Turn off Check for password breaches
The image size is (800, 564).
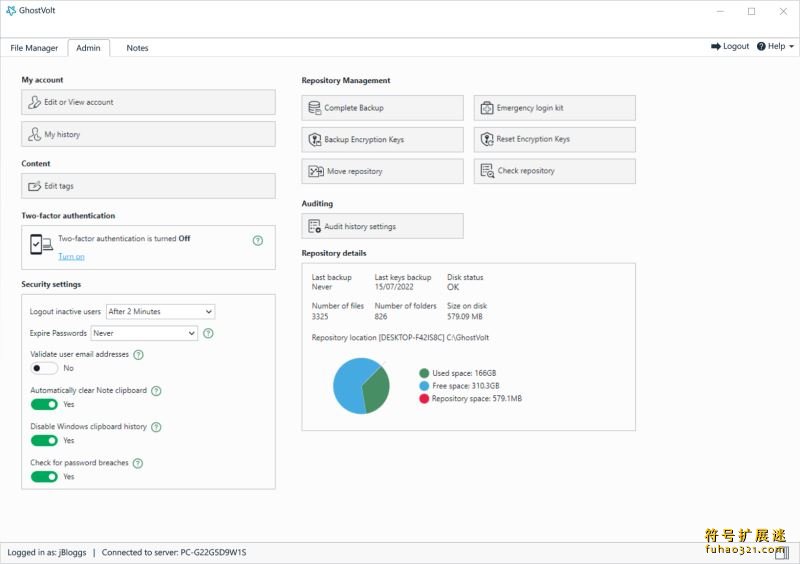click(x=44, y=477)
